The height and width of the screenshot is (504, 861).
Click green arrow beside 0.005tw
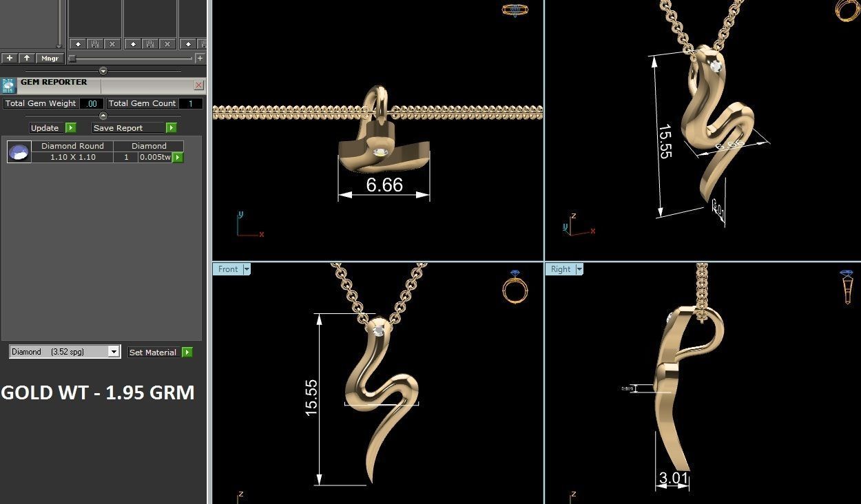(178, 158)
